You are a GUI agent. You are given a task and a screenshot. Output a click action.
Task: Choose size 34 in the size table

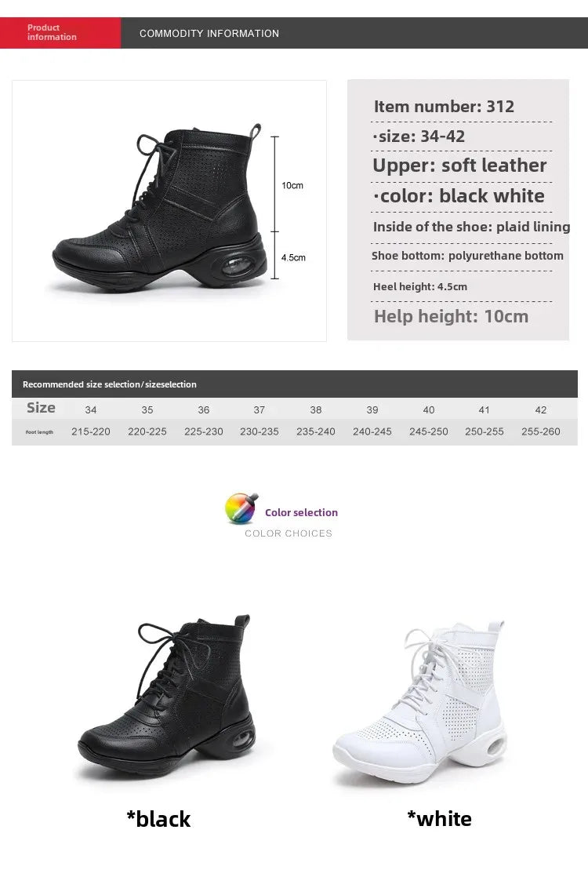tap(90, 410)
